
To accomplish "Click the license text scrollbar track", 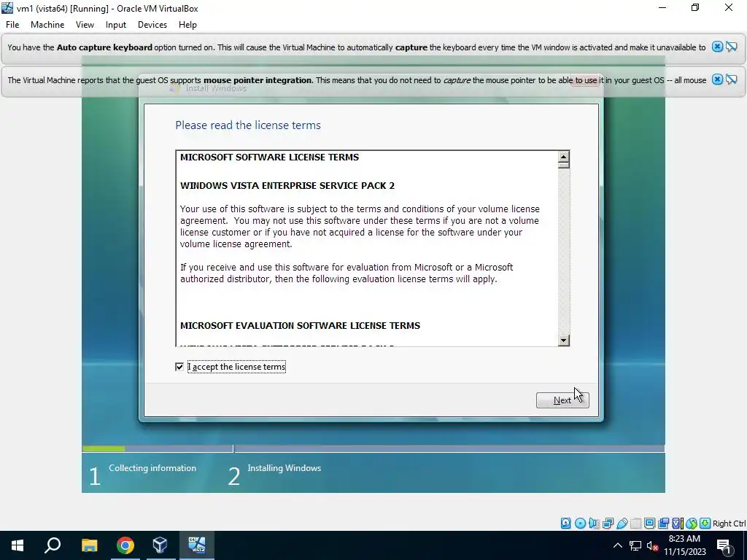I will 564,252.
